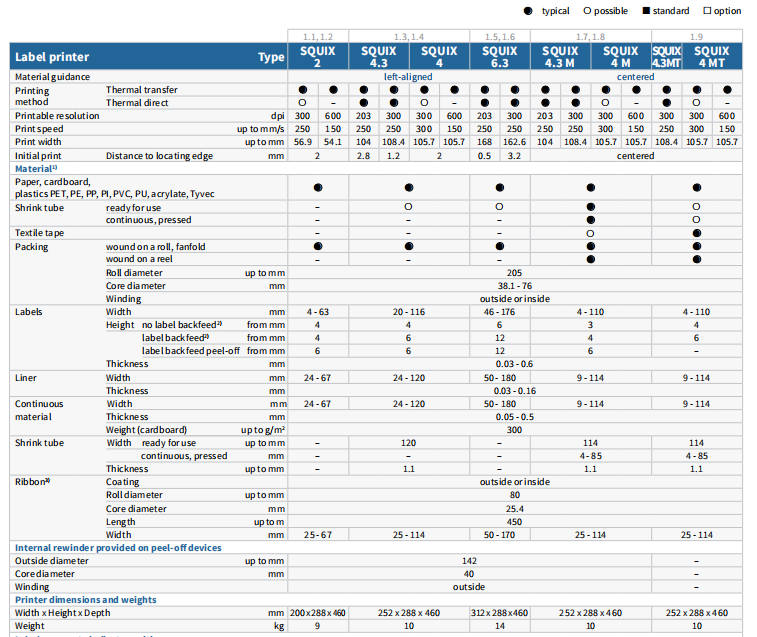This screenshot has height=637, width=757.
Task: Click the dimensions value '312x288x460'
Action: coord(500,613)
